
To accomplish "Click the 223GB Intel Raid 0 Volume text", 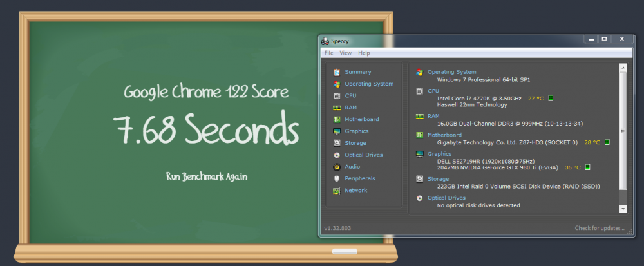I will [x=518, y=187].
